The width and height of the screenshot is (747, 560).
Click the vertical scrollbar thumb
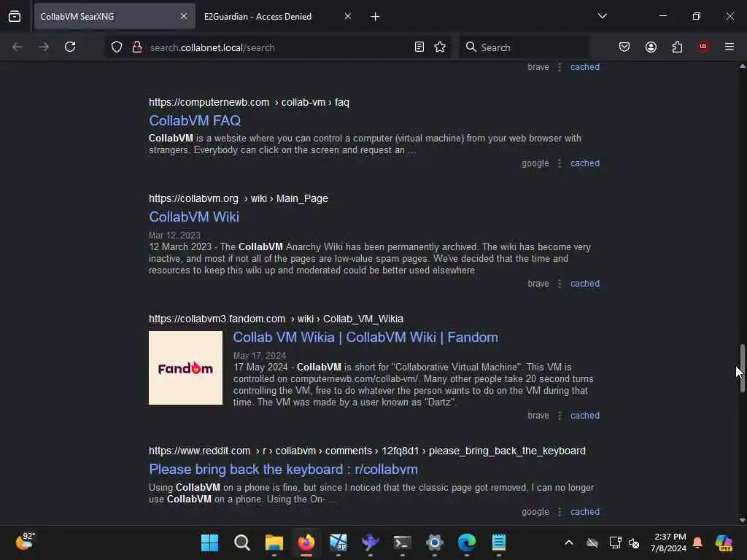[x=742, y=368]
